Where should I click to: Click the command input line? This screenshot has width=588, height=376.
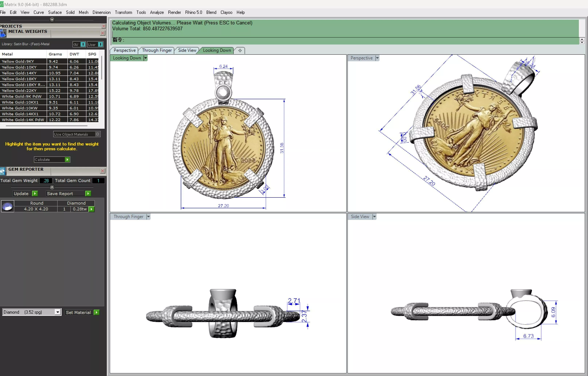click(x=346, y=40)
